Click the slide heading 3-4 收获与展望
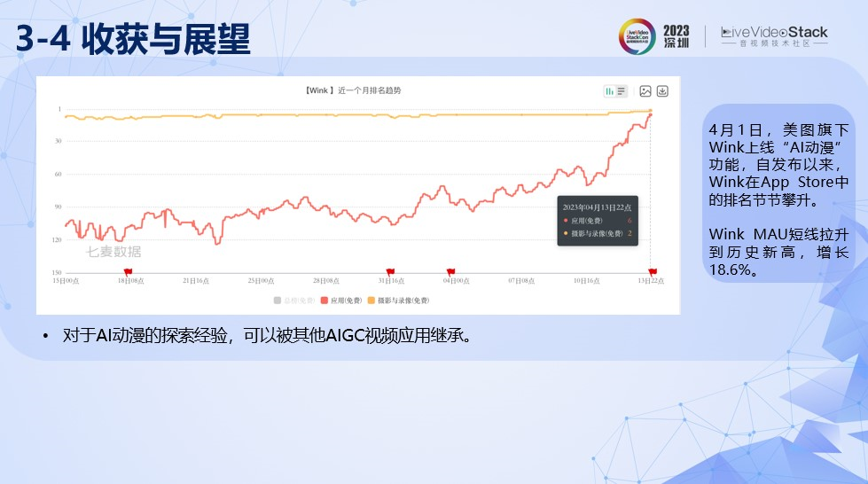868x484 pixels. 133,39
